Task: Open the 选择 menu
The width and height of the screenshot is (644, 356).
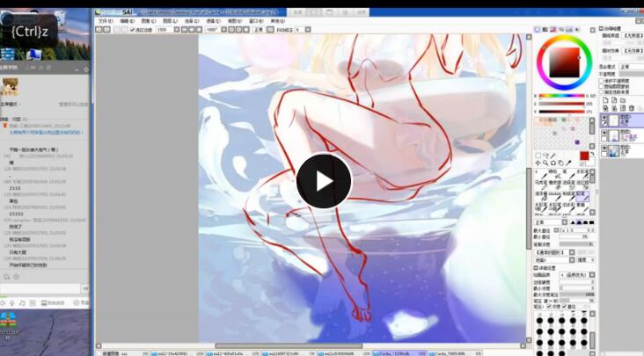Action: pos(192,20)
